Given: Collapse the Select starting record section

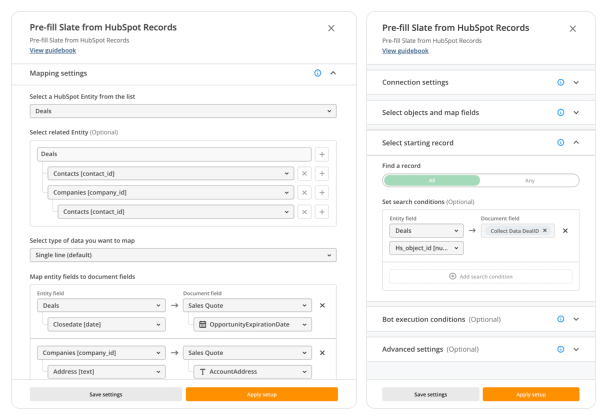Looking at the screenshot, I should point(576,142).
